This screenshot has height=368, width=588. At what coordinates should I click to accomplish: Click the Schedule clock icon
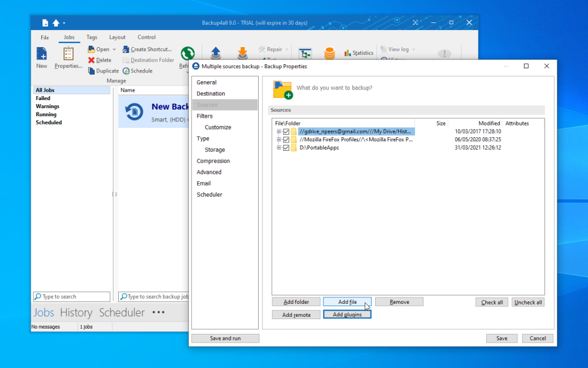pyautogui.click(x=126, y=71)
